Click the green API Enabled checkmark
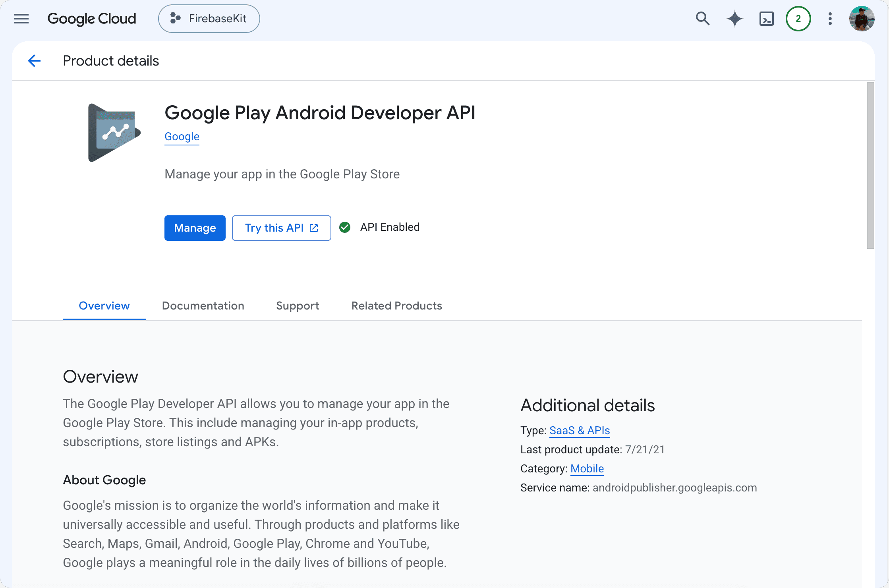The height and width of the screenshot is (588, 889). pyautogui.click(x=345, y=227)
